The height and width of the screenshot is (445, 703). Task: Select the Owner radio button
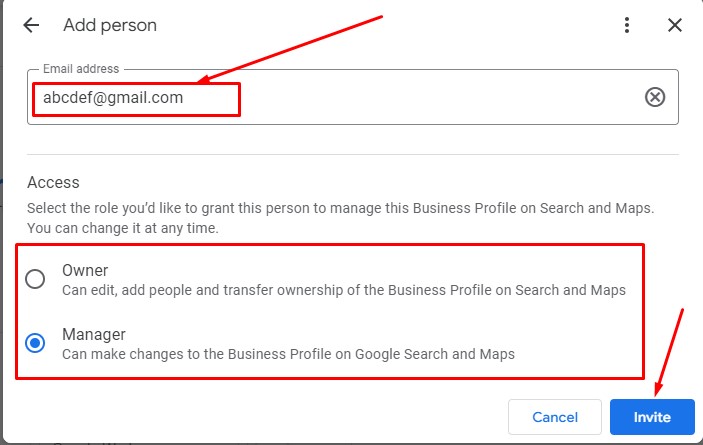(35, 279)
